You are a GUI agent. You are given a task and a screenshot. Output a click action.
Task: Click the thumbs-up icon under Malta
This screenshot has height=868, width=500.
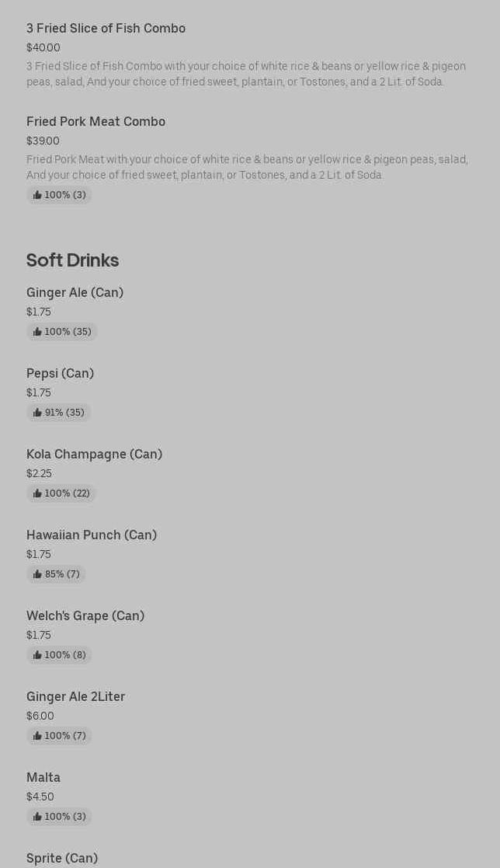pos(37,817)
